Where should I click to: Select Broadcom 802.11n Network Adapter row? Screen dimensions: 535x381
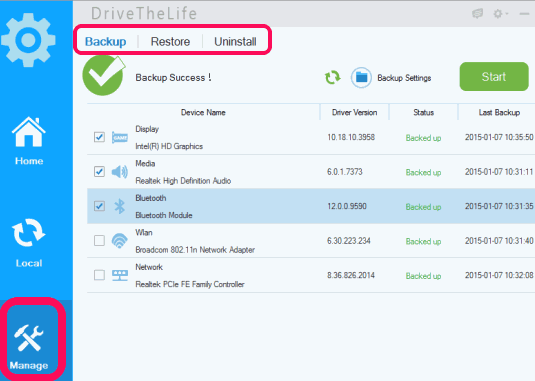click(311, 241)
